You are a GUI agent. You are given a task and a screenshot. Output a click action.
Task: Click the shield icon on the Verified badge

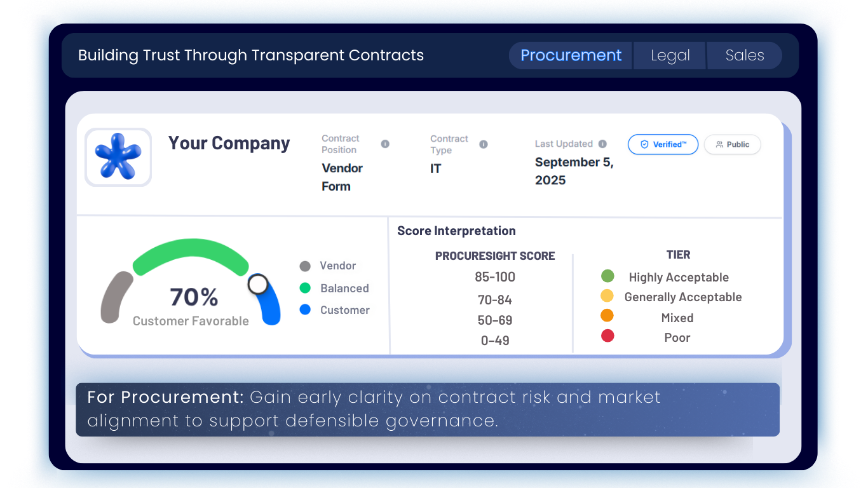point(644,144)
